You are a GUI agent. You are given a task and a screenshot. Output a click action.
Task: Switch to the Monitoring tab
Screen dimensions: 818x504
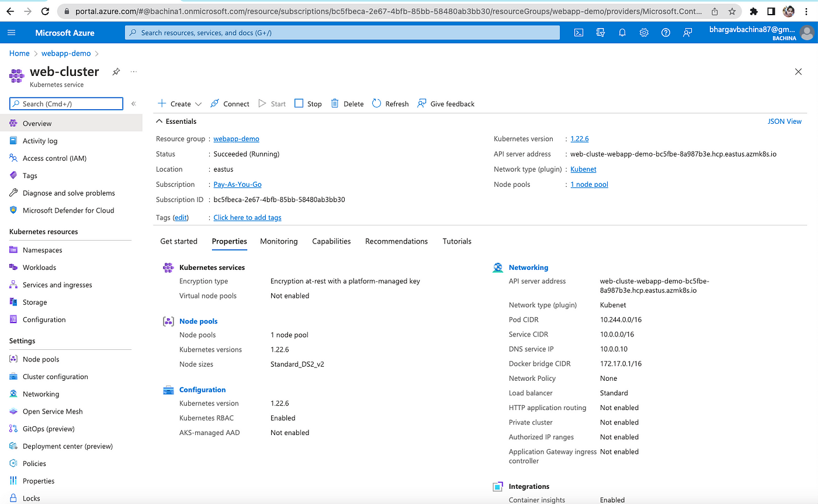[279, 241]
